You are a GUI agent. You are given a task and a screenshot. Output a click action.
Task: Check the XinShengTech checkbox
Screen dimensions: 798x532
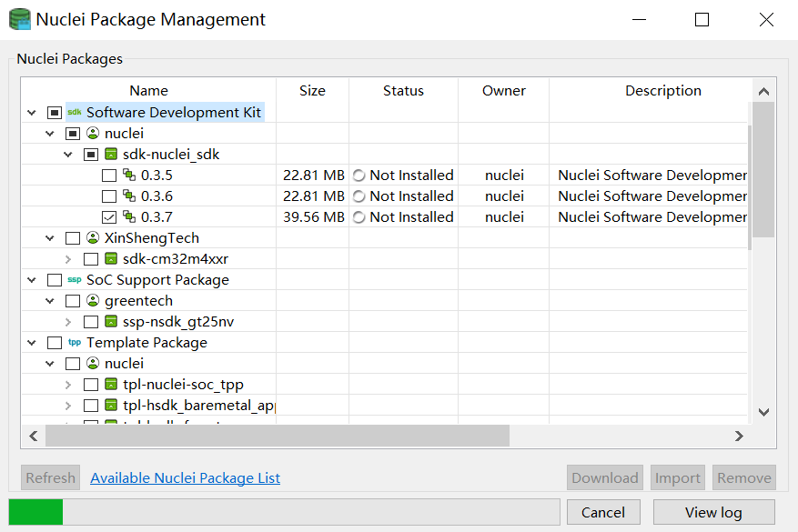tap(73, 238)
